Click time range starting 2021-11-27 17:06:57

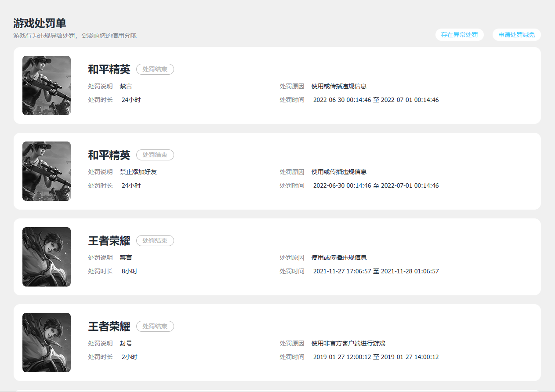point(376,271)
